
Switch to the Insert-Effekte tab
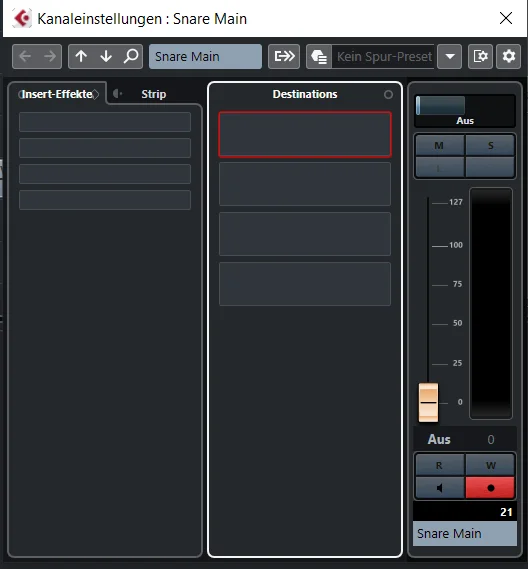point(57,94)
